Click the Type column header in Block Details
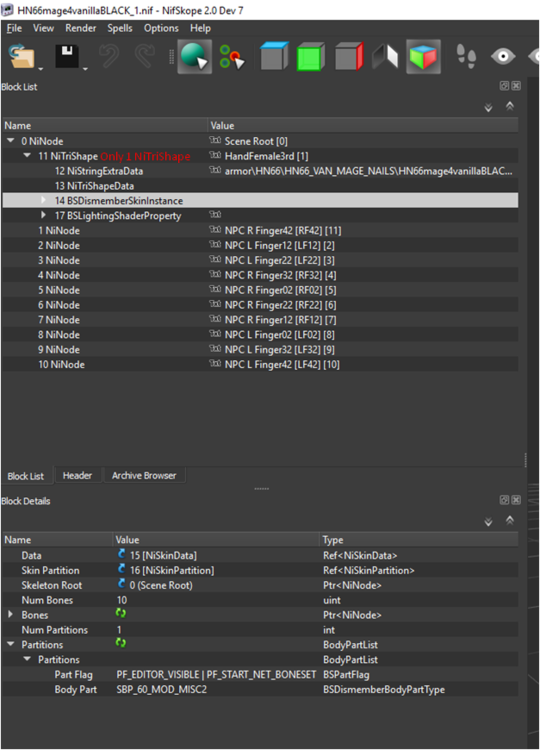This screenshot has width=540, height=750. point(419,540)
